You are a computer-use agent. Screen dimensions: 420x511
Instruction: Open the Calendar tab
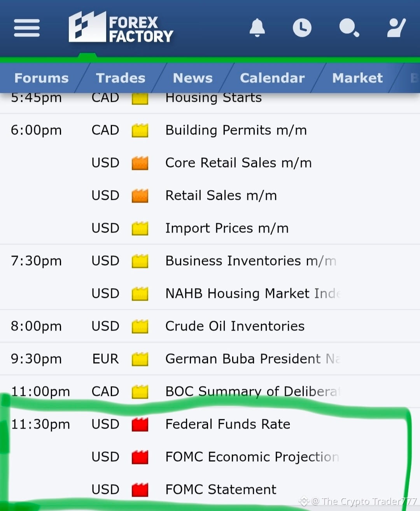pyautogui.click(x=272, y=78)
